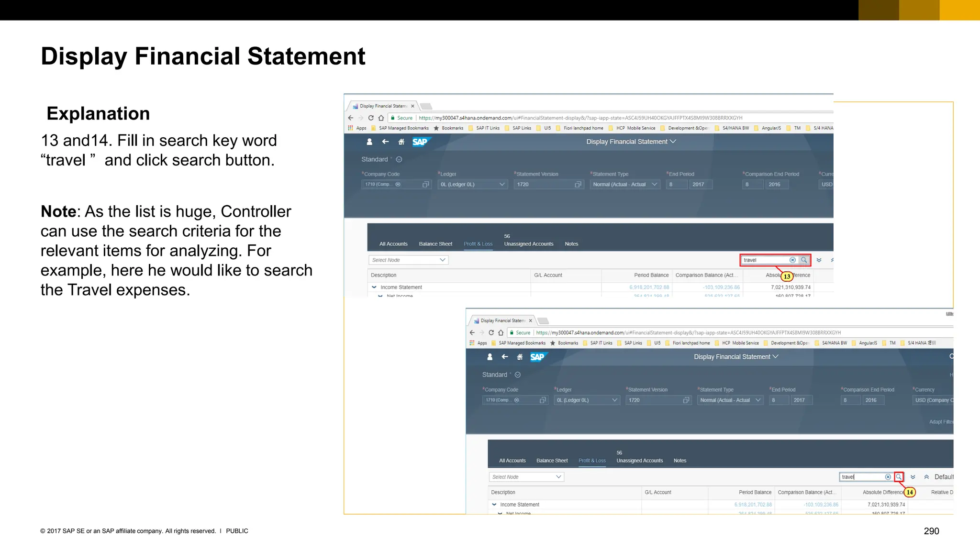Viewport: 980px width, 551px height.
Task: Click SAP home icon in upper screenshot header
Action: coord(401,142)
